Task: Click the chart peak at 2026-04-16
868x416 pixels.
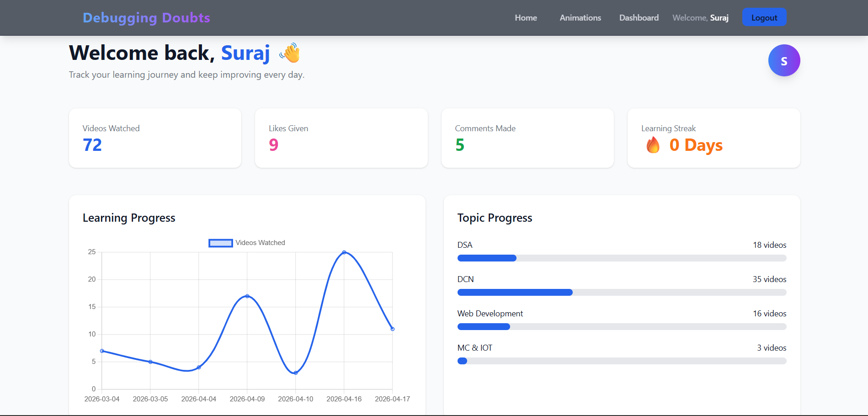Action: 344,251
